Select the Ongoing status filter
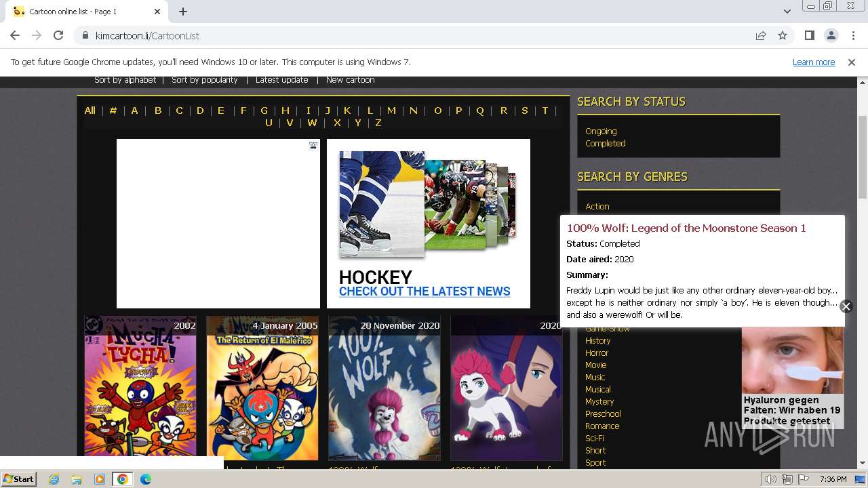This screenshot has width=868, height=488. point(601,131)
